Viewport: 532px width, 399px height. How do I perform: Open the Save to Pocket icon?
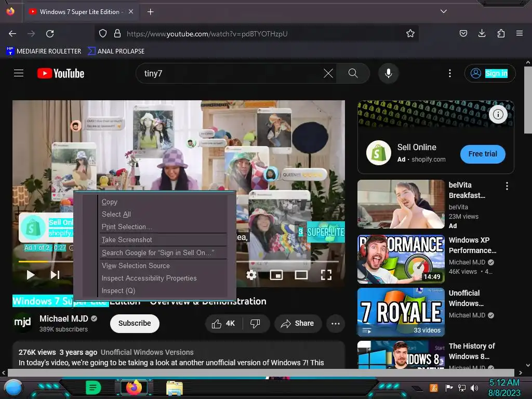pyautogui.click(x=463, y=33)
